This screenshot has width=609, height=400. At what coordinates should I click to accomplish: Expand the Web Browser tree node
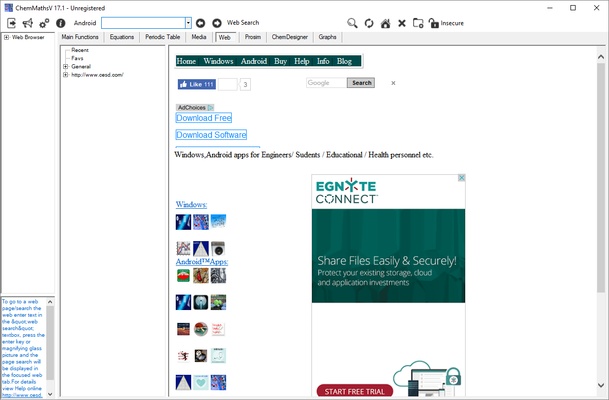pos(6,37)
